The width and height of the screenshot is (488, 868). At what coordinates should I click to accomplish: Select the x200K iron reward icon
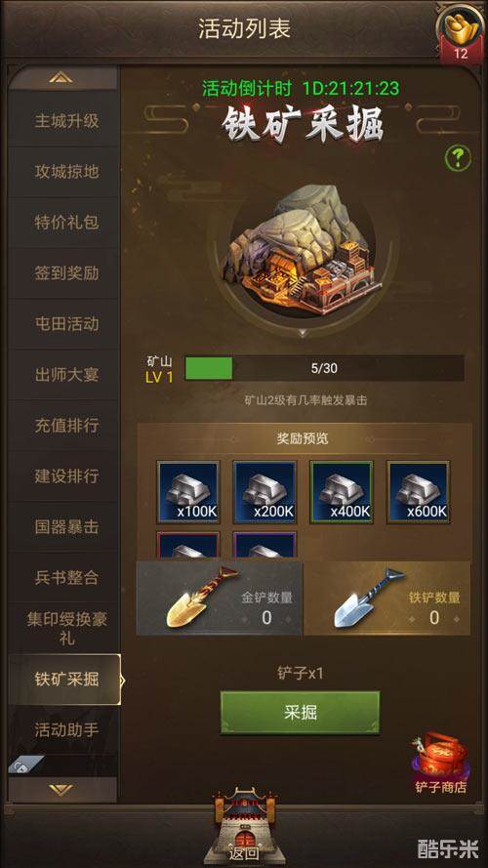point(265,491)
